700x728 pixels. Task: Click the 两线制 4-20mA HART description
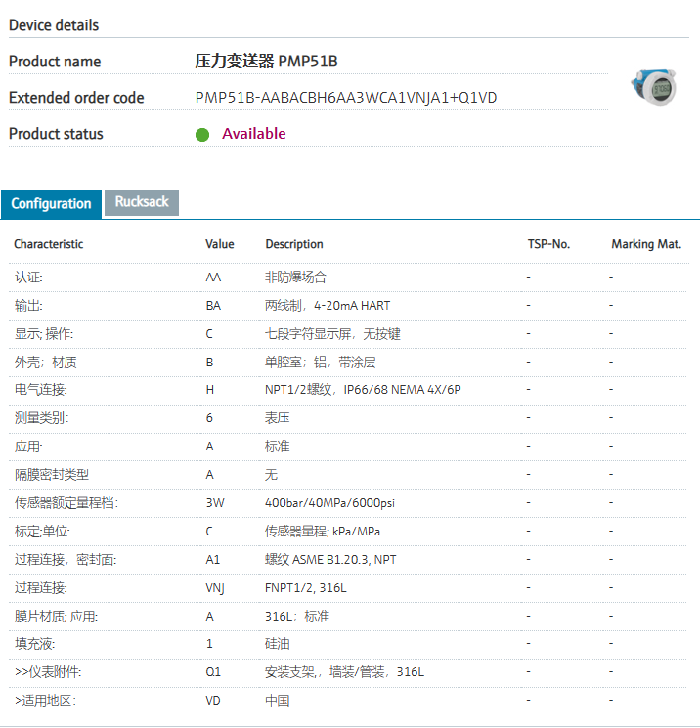(x=328, y=306)
